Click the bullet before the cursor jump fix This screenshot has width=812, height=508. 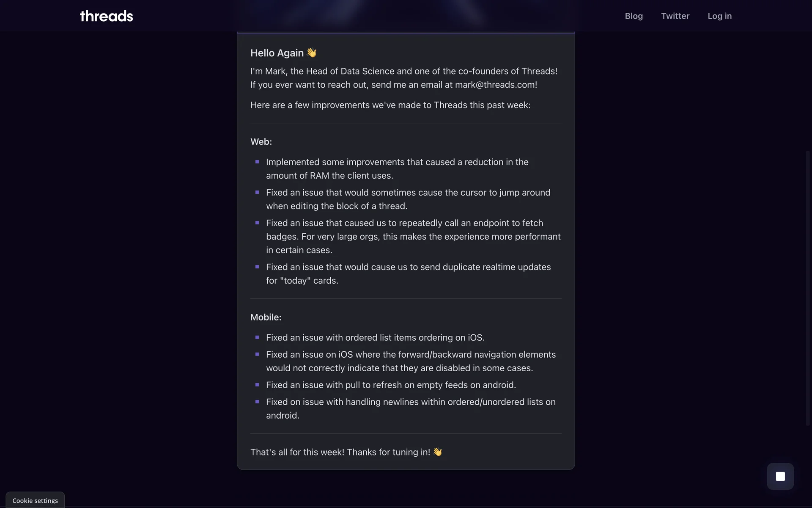point(257,193)
